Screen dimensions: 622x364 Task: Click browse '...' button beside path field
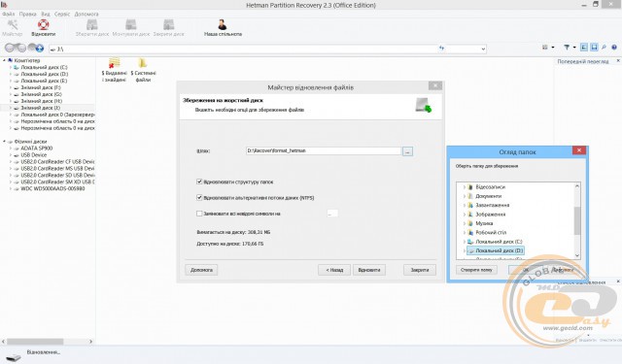point(407,151)
